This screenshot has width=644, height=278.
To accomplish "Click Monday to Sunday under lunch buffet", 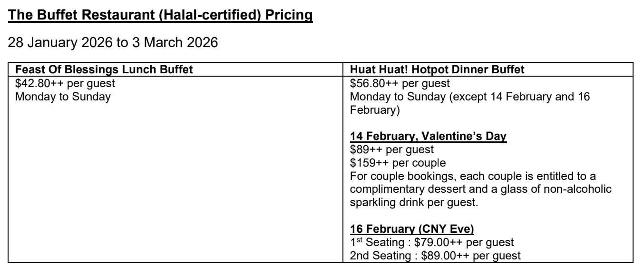I will coord(52,98).
